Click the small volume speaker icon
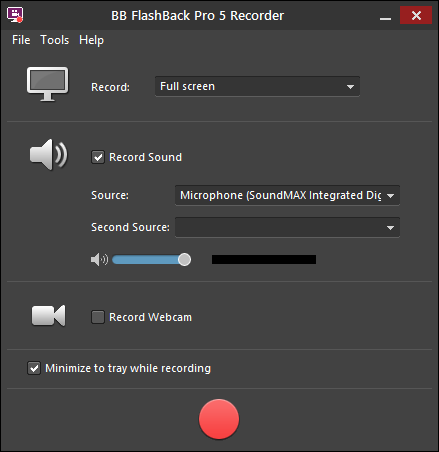This screenshot has width=439, height=452. point(99,259)
